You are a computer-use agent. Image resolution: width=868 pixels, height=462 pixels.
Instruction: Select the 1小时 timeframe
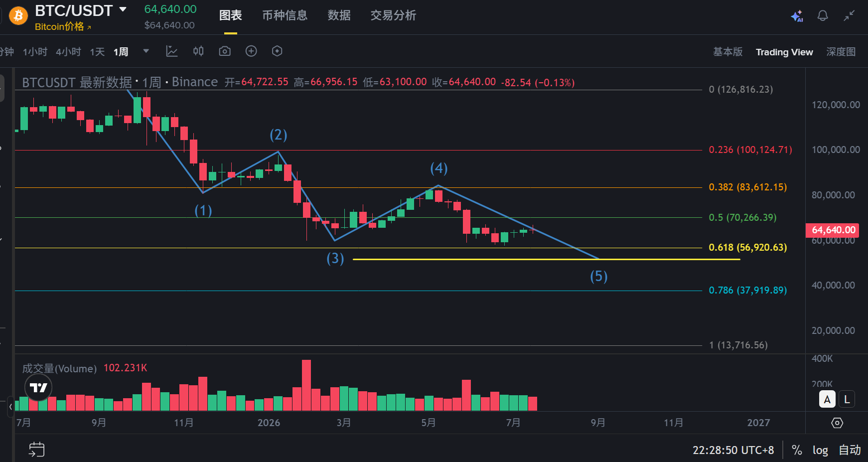coord(35,52)
